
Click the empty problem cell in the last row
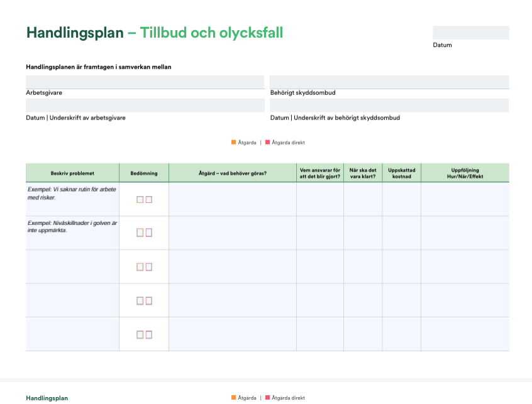(x=72, y=334)
